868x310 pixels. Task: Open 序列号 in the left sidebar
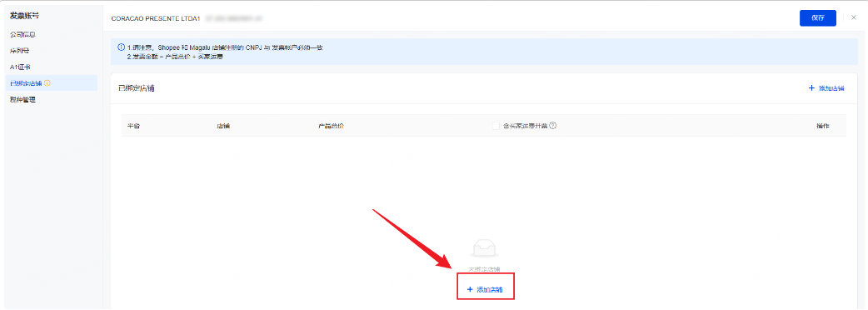point(19,50)
